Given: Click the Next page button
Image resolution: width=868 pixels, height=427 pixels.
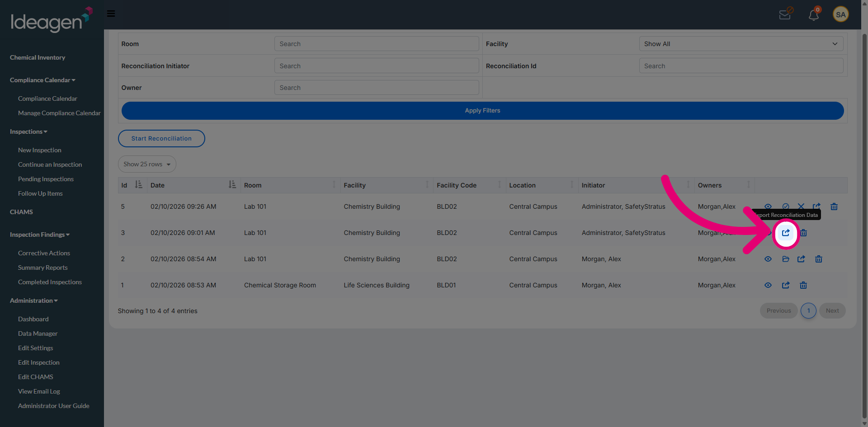Looking at the screenshot, I should (x=832, y=310).
